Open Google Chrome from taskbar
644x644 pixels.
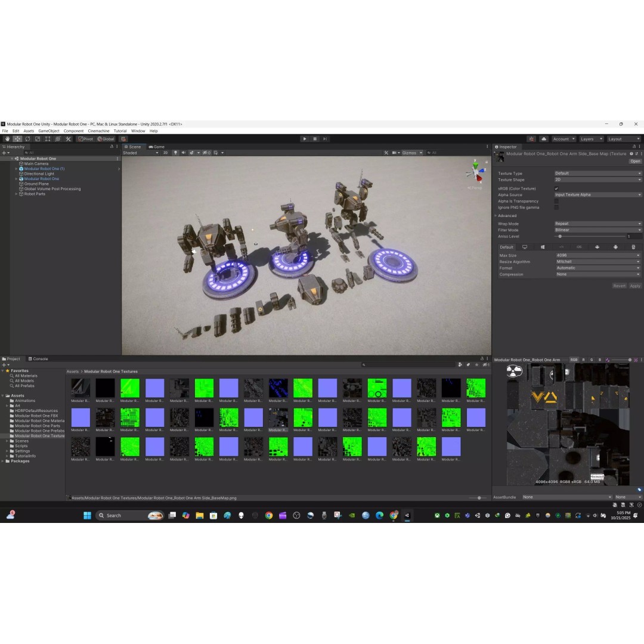[268, 515]
